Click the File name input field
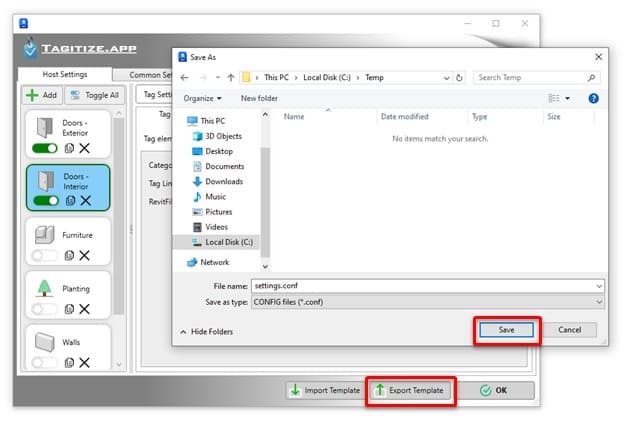 [x=423, y=286]
